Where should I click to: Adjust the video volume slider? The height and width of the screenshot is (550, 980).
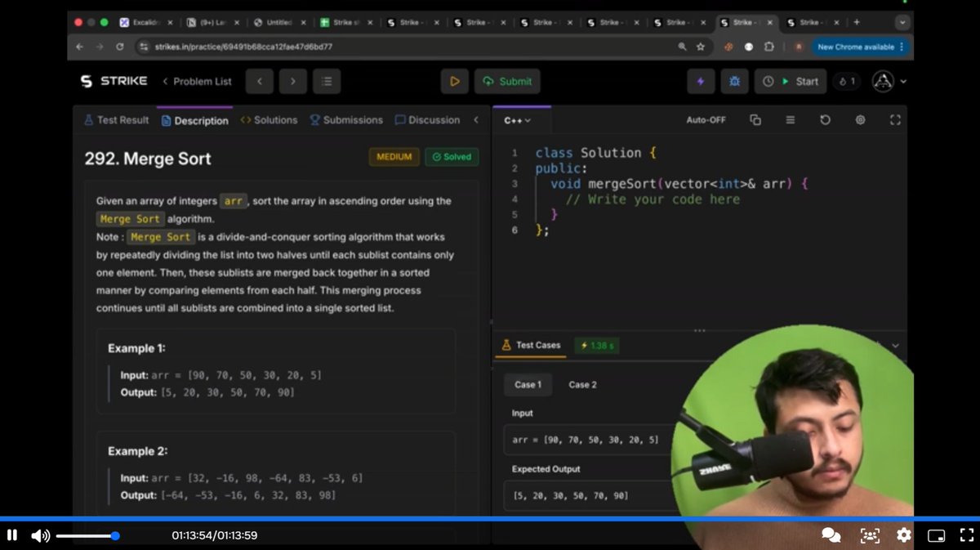[x=87, y=536]
